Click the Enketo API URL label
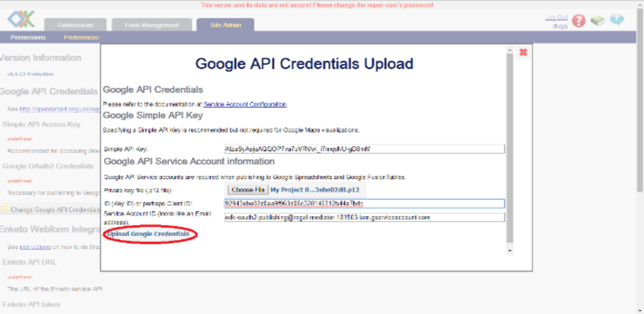The image size is (644, 314). click(x=30, y=262)
